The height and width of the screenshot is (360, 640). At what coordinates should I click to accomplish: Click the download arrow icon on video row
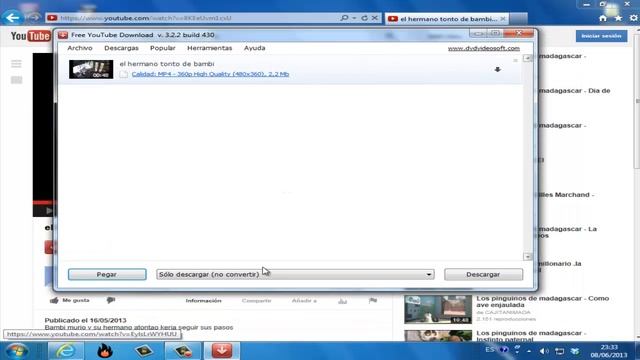click(497, 70)
